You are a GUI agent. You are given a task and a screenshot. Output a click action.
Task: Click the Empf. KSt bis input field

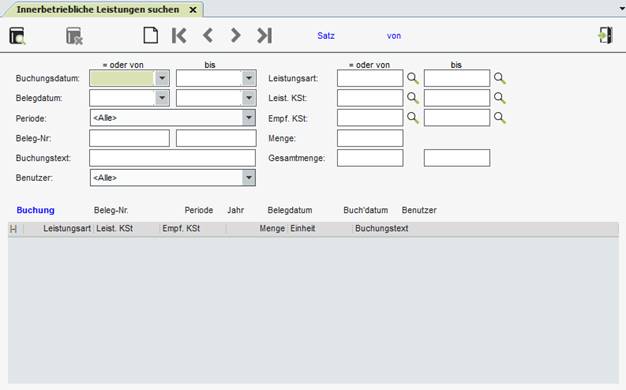457,118
